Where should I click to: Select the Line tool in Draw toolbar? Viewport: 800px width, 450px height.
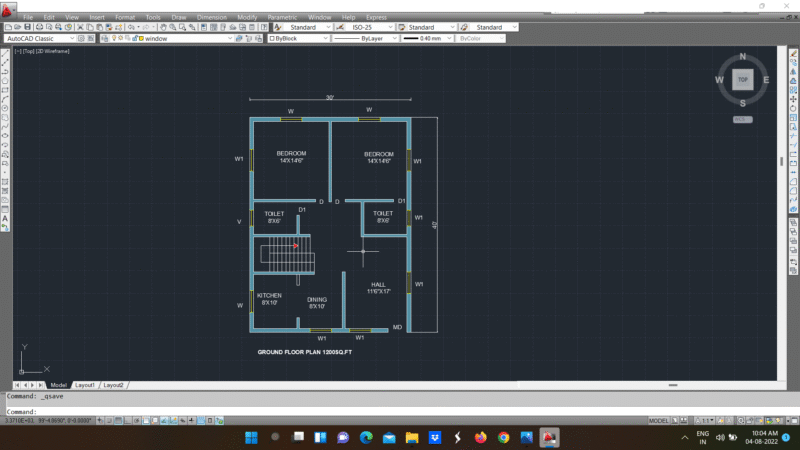click(5, 53)
